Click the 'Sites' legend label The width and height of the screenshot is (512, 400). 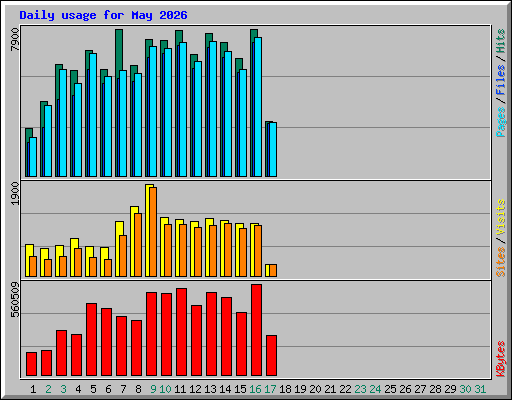(500, 262)
